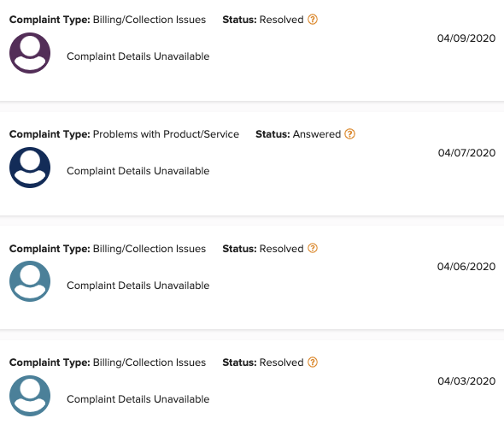Select the 04/06/2020 complaint date
The image size is (504, 442).
click(x=466, y=267)
